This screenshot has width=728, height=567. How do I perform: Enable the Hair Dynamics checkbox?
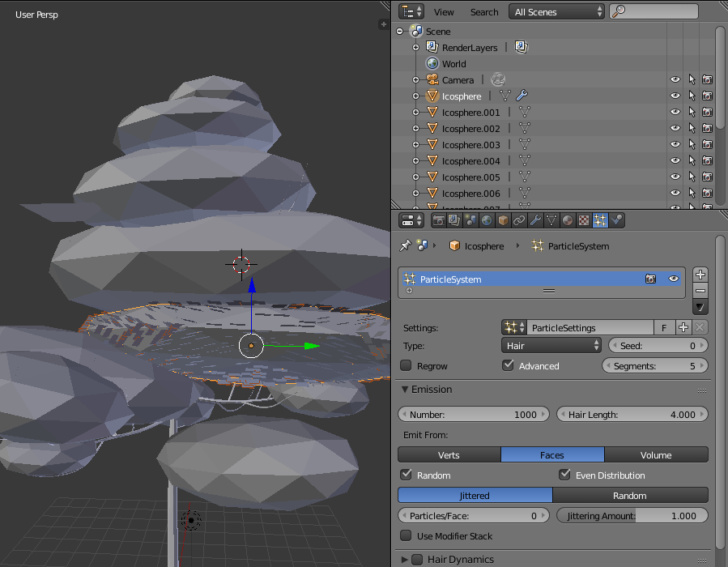pyautogui.click(x=417, y=559)
